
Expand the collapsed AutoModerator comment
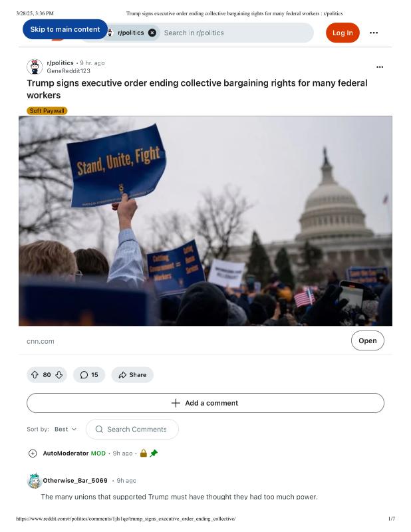click(33, 454)
